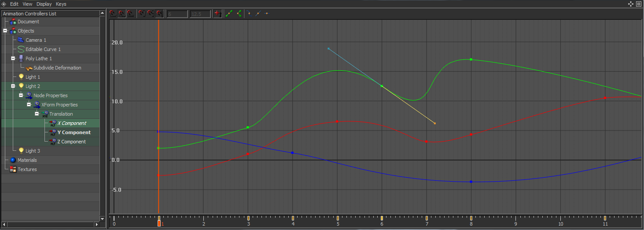The width and height of the screenshot is (644, 230).
Task: Click the fifth magnet vertical snap icon
Action: click(x=151, y=14)
